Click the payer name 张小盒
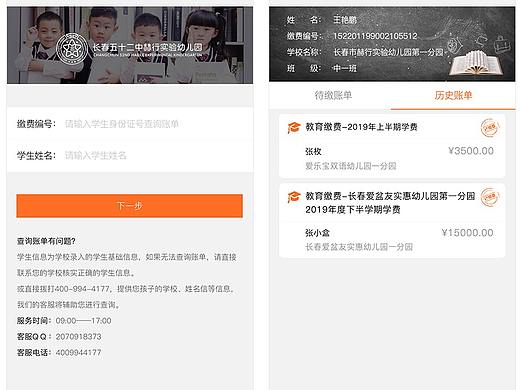 (x=317, y=233)
